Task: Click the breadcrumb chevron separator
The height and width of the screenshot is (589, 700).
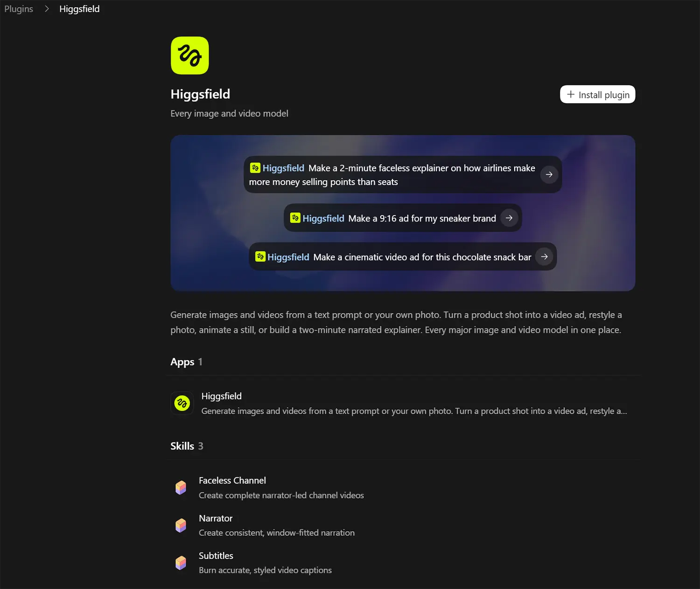Action: (x=47, y=9)
